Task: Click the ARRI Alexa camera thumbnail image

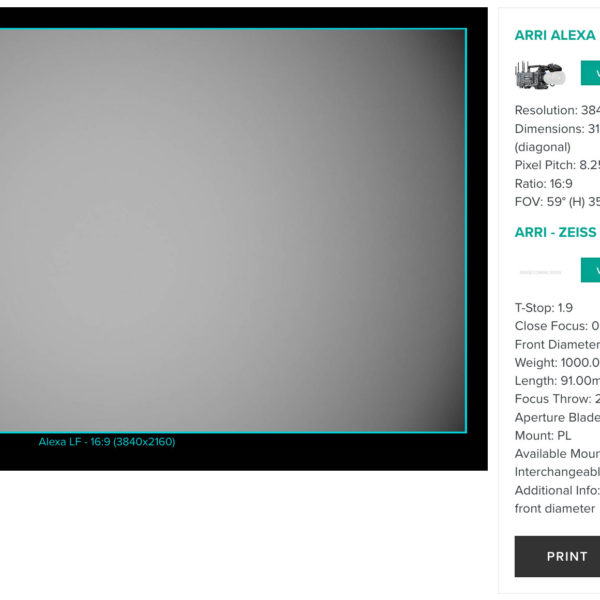Action: 540,74
